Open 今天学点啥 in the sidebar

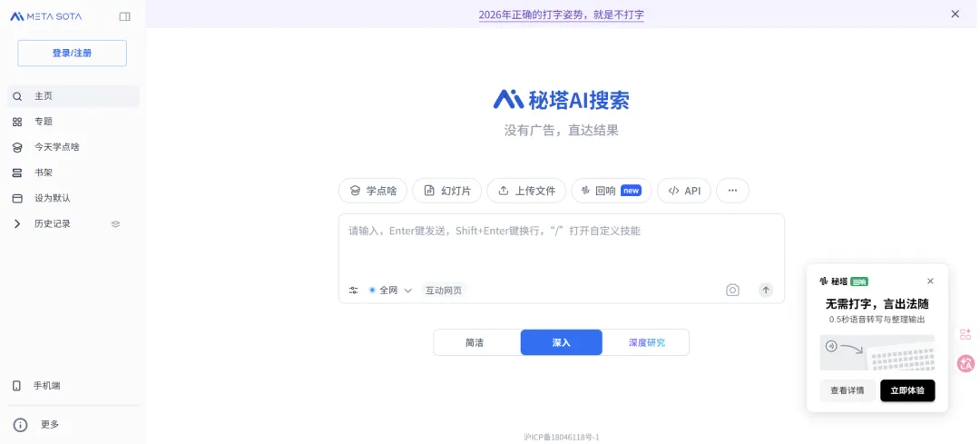[x=73, y=147]
